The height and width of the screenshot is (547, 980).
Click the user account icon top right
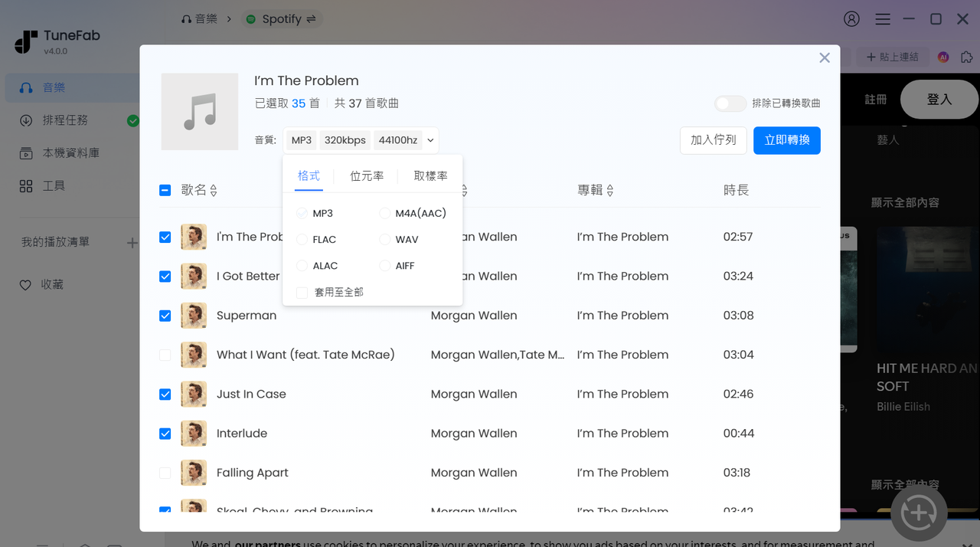point(851,19)
